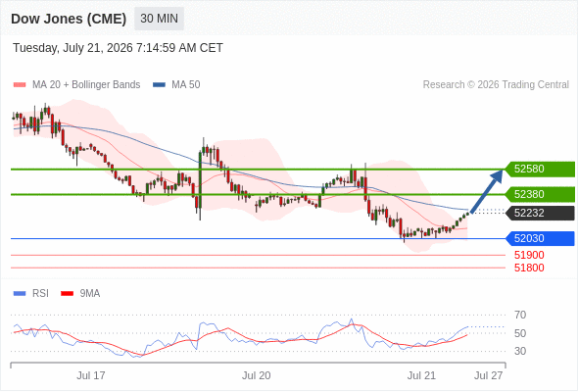Click the Jul 27 axis date label

click(488, 375)
